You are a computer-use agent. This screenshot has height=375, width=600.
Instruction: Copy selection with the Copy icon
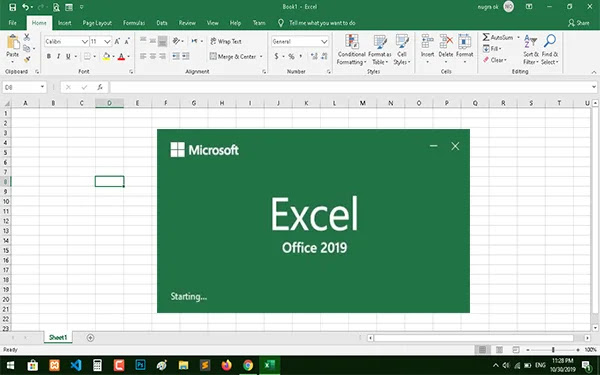(x=27, y=48)
